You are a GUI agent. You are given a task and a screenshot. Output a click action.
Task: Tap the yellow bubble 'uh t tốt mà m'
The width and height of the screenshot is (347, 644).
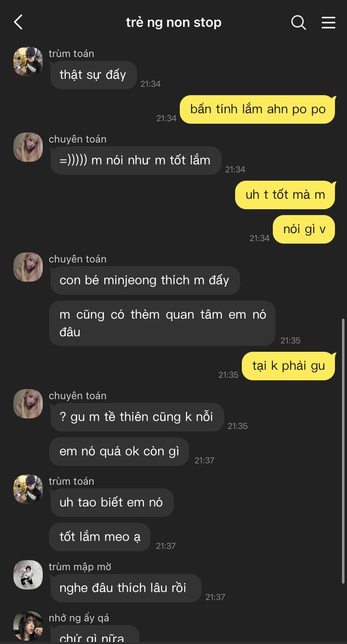coord(285,195)
